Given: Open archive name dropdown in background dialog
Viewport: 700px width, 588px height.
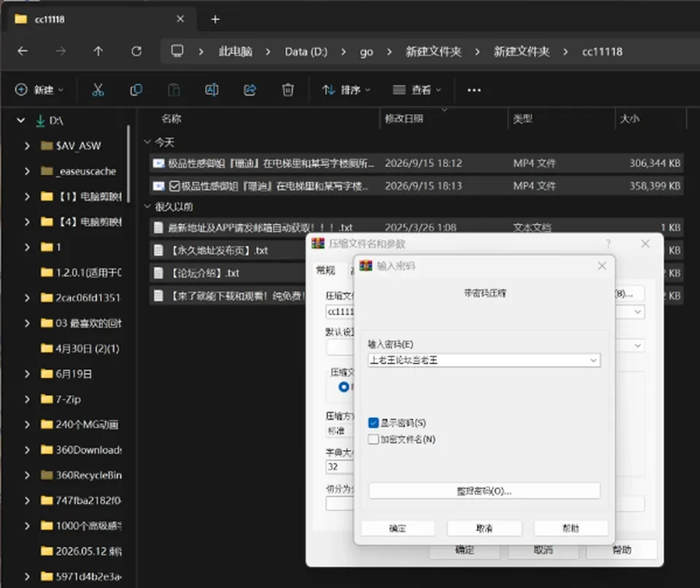Looking at the screenshot, I should (638, 312).
